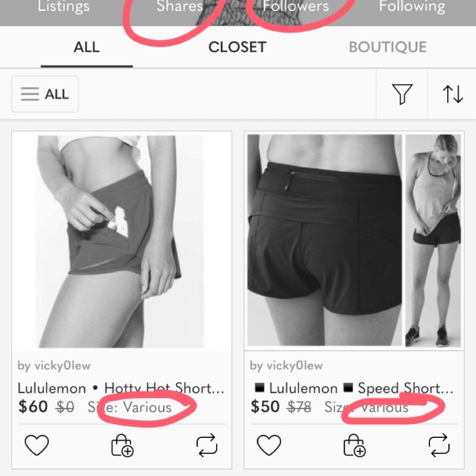
Task: Switch to the CLOSET tab
Action: 238,47
